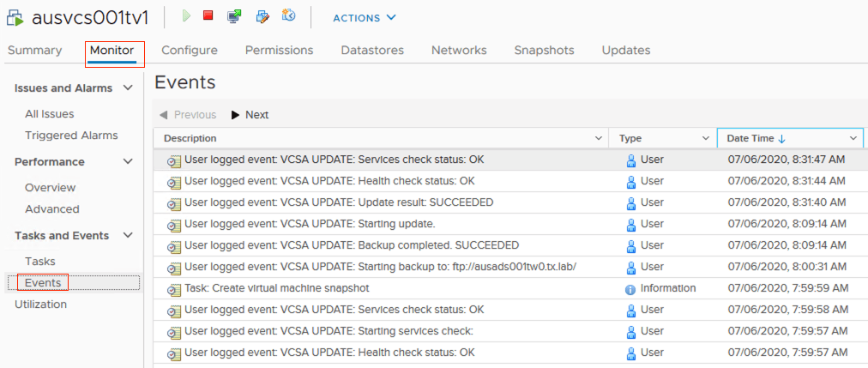Open the Configure tab
The height and width of the screenshot is (368, 868).
(190, 51)
